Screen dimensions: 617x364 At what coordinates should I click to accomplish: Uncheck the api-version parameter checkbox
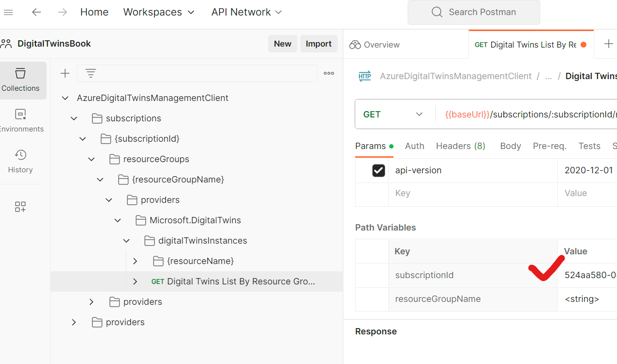coord(378,170)
